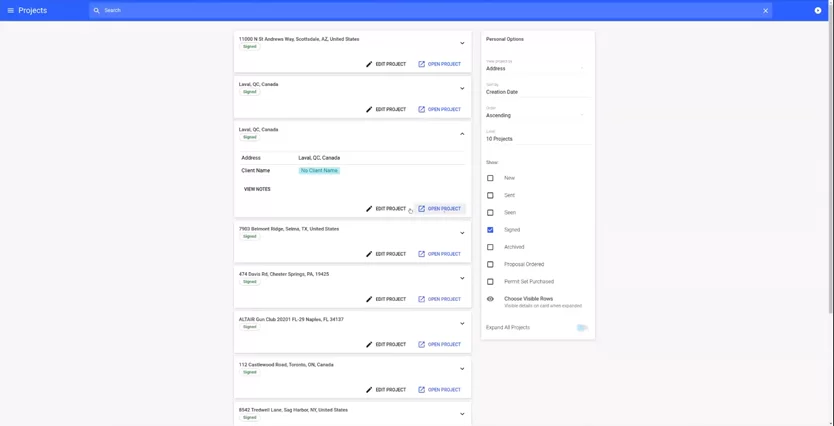Click open-in-new icon for 7903 Belmont Ridge project

click(x=421, y=254)
